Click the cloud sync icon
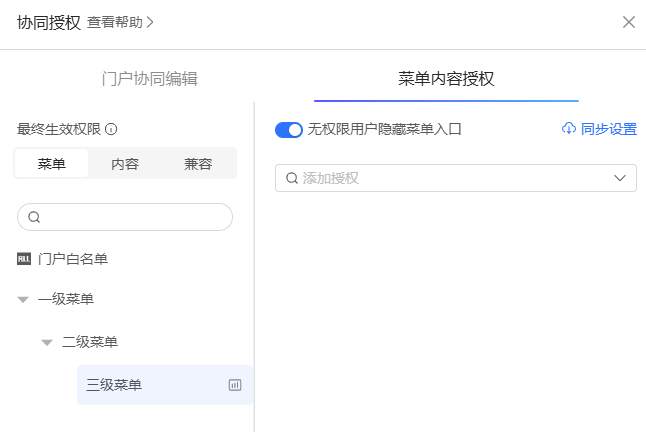This screenshot has width=646, height=432. click(x=569, y=129)
